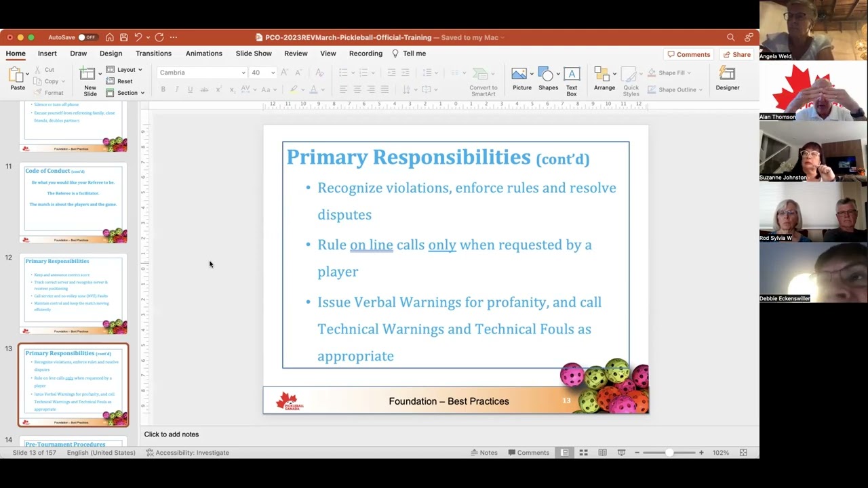
Task: Select slide 11 Code of Conduct thumbnail
Action: (73, 203)
